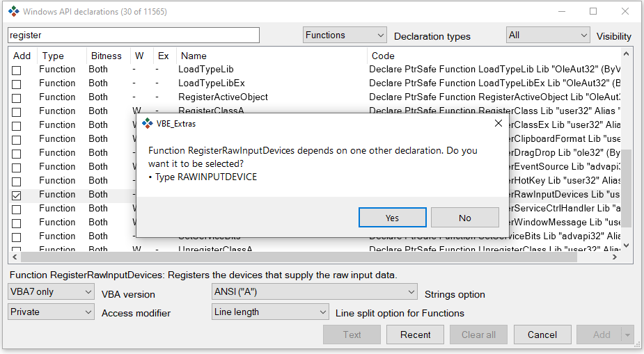Click the list's scroll down arrow
Image resolution: width=644 pixels, height=354 pixels.
[626, 246]
